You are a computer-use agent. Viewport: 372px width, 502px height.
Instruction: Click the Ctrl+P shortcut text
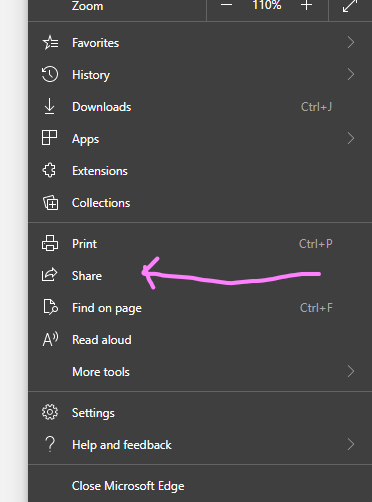316,244
